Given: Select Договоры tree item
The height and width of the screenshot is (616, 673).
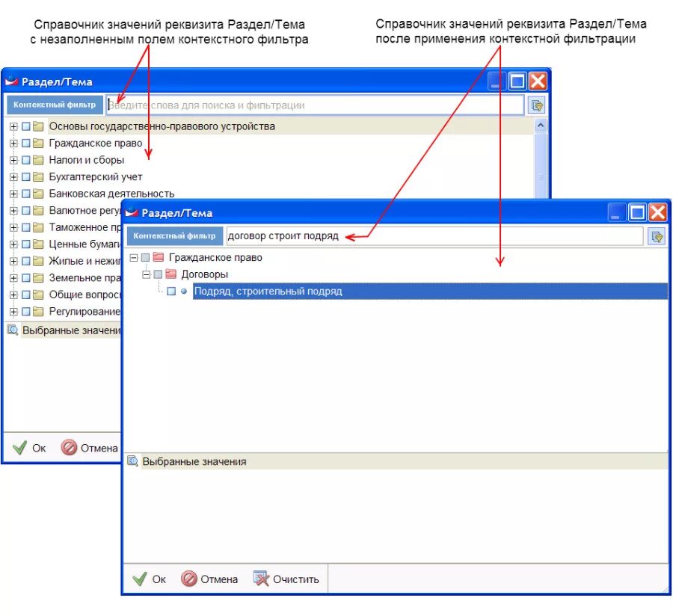Looking at the screenshot, I should [x=204, y=274].
